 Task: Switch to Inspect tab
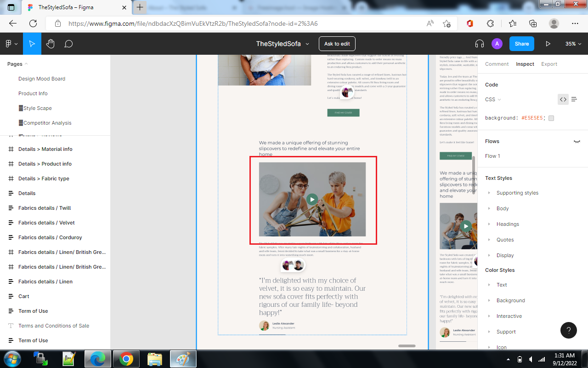pos(525,64)
